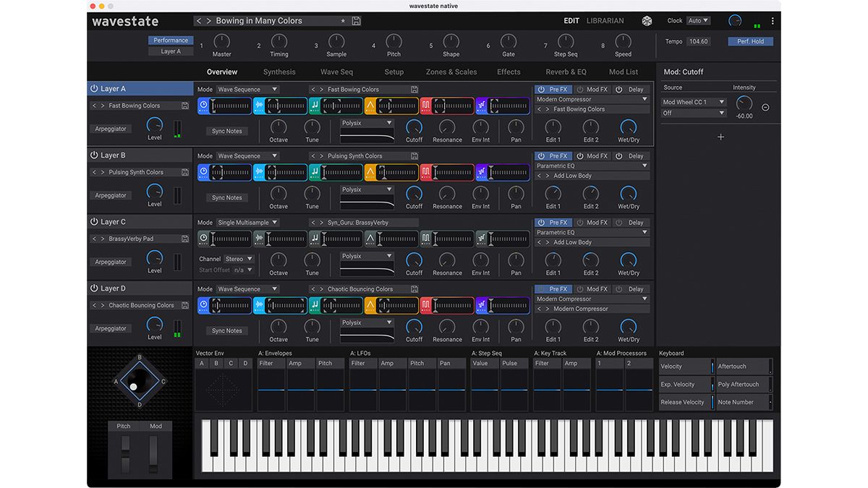Toggle Layer C Mod FX power

580,223
